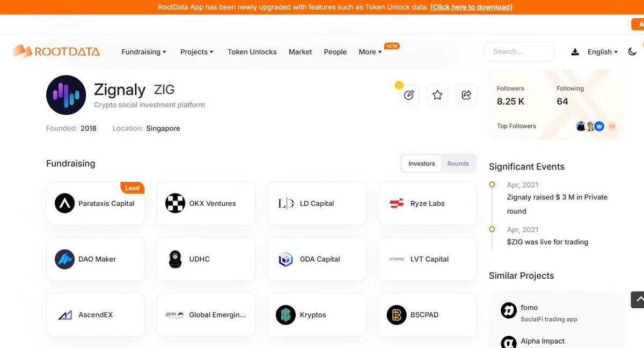This screenshot has height=348, width=644.
Task: Click the AscendEX logo icon
Action: (65, 315)
